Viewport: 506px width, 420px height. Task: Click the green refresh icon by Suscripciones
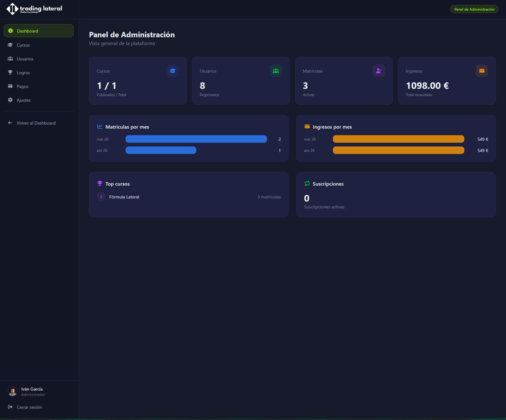click(307, 183)
